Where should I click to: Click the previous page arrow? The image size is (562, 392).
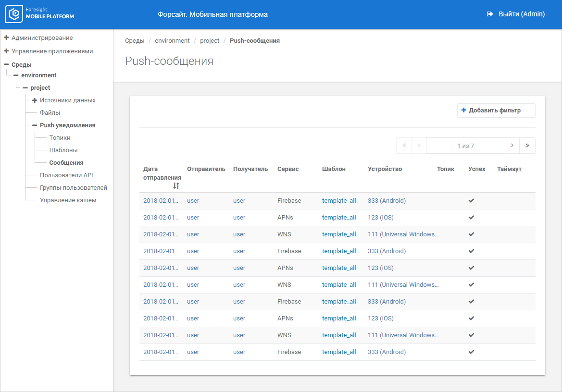point(419,146)
